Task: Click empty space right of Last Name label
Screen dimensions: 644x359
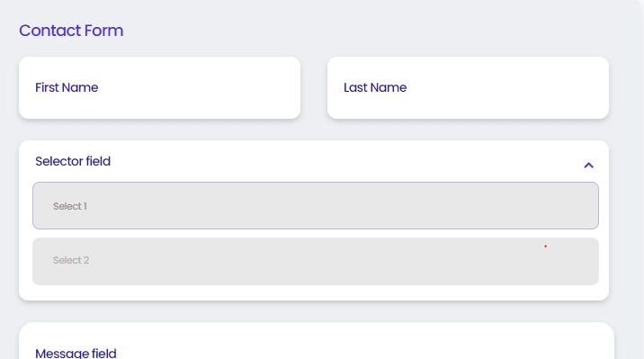Action: pos(505,88)
